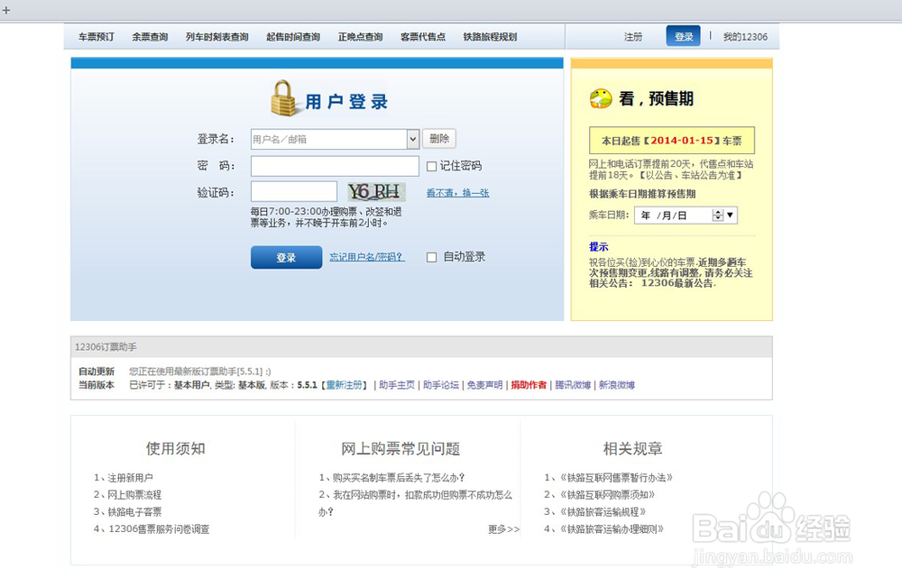Viewport: 902px width, 588px height.
Task: Click the mascot icon beside 看，预售期
Action: 601,98
